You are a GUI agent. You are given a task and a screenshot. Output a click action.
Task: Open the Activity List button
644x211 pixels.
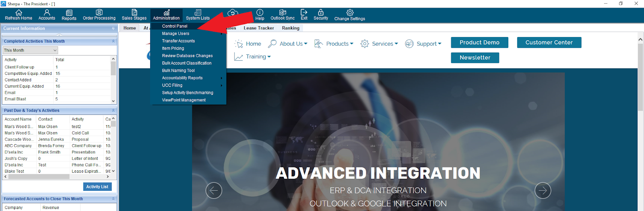[97, 187]
